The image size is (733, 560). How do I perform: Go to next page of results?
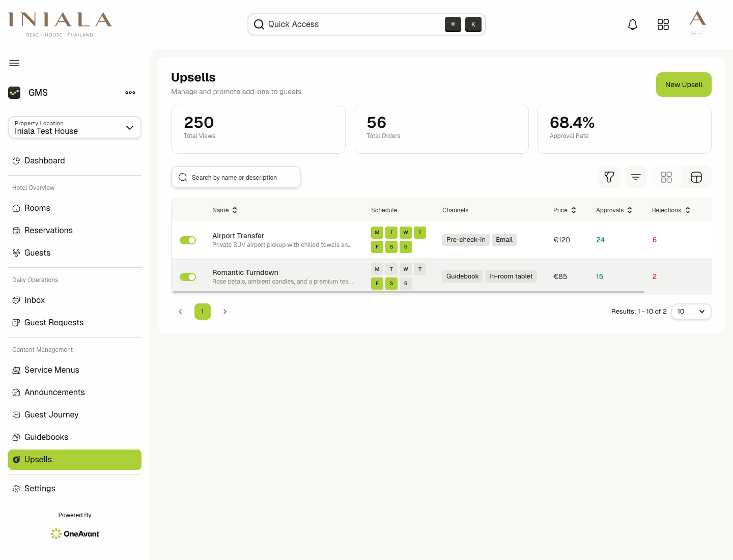coord(225,312)
